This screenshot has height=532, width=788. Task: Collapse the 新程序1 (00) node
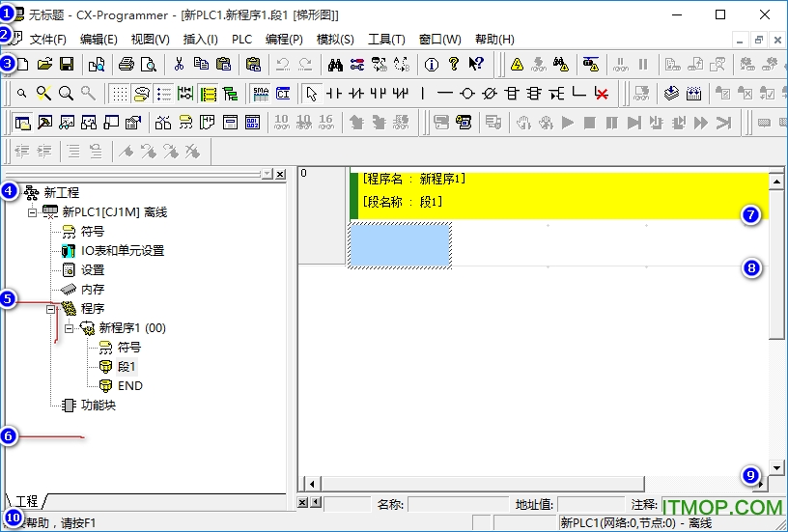coord(70,328)
